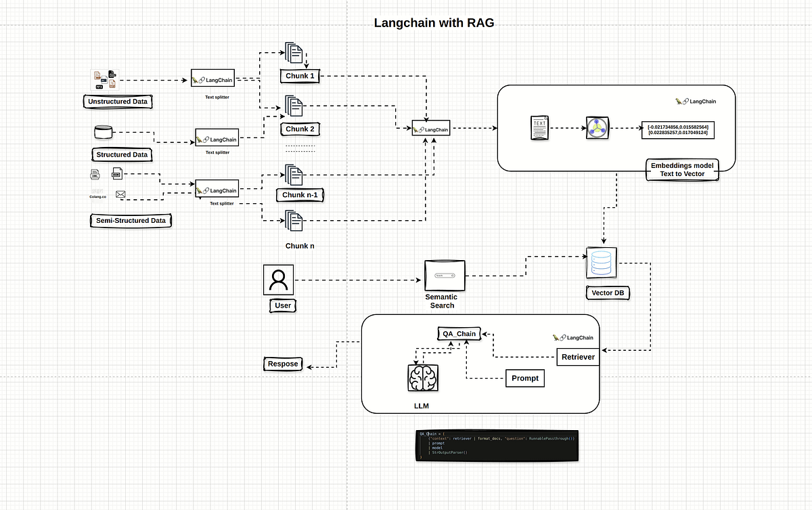Click the LLM brain icon
812x510 pixels.
pos(422,378)
